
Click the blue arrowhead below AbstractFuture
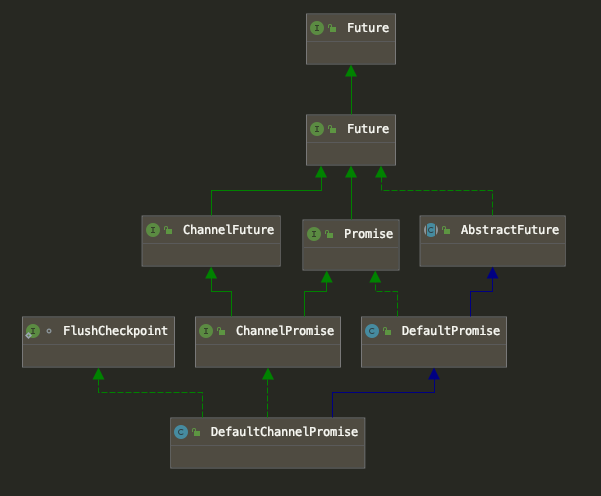click(x=492, y=274)
